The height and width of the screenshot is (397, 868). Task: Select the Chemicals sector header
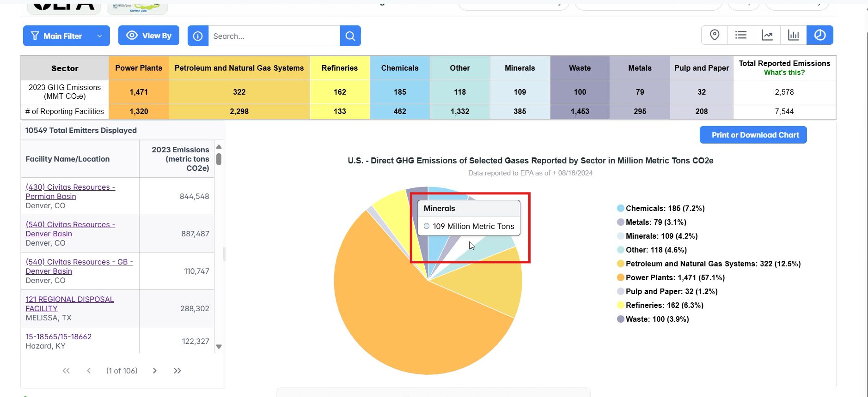click(400, 68)
